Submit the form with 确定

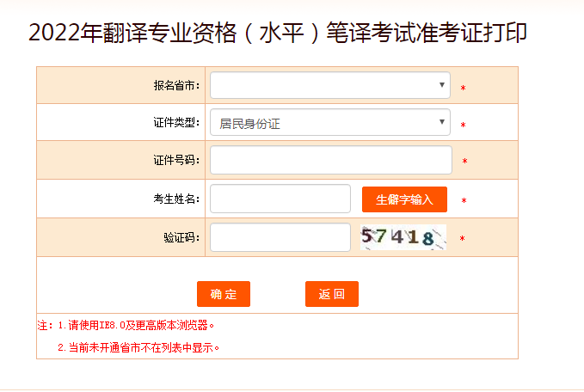click(224, 294)
